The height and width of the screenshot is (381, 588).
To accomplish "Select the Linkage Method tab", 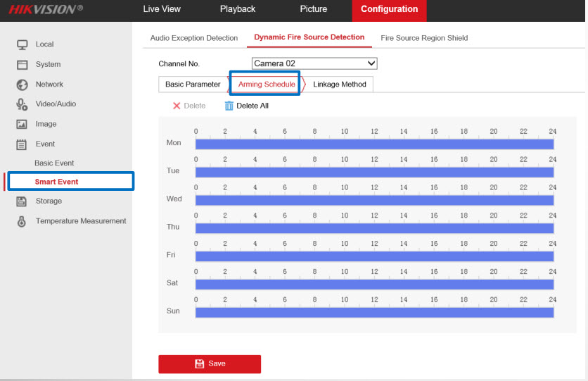I will [x=340, y=85].
